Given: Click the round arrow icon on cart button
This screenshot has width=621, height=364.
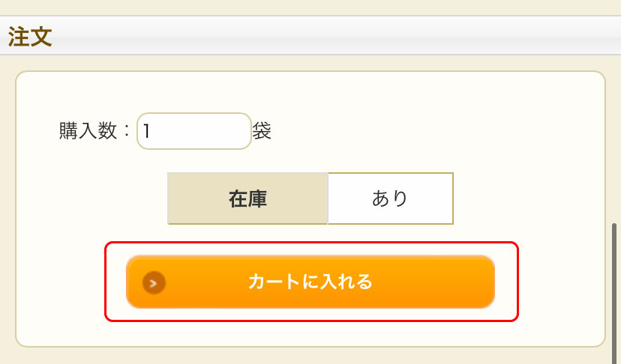Looking at the screenshot, I should point(154,282).
